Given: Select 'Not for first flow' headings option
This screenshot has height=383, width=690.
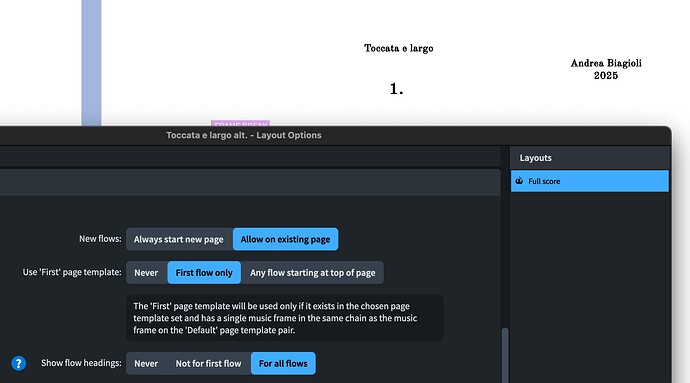Looking at the screenshot, I should pos(209,363).
